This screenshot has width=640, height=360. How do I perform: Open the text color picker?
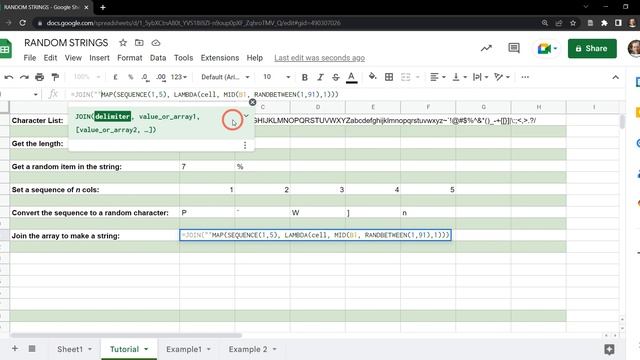[x=351, y=77]
